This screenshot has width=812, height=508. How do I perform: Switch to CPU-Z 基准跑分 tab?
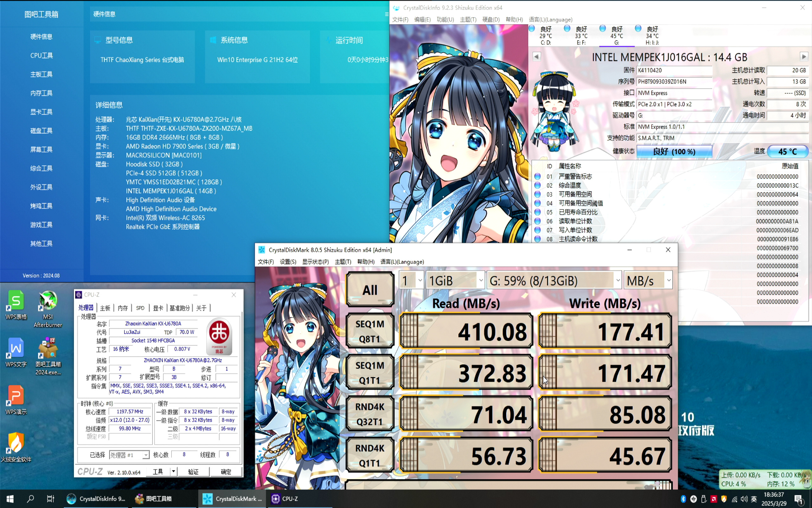click(x=179, y=308)
